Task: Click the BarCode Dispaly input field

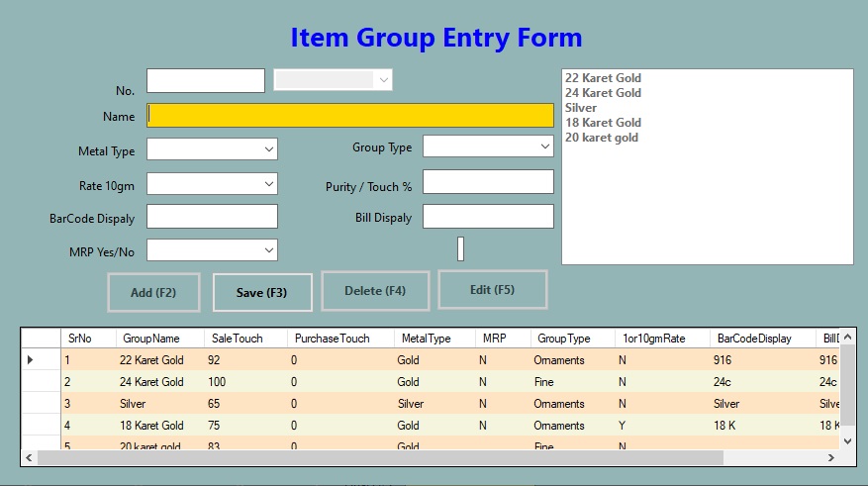Action: point(212,217)
